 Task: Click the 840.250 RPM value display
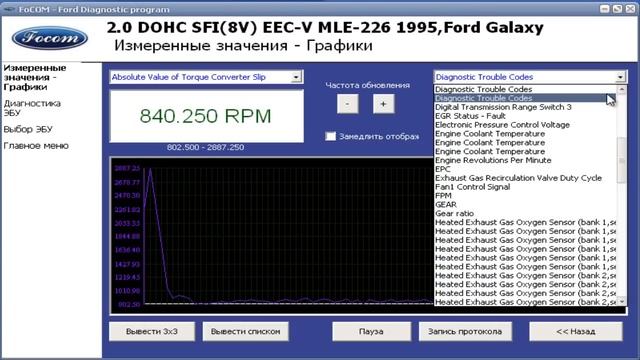click(x=207, y=116)
